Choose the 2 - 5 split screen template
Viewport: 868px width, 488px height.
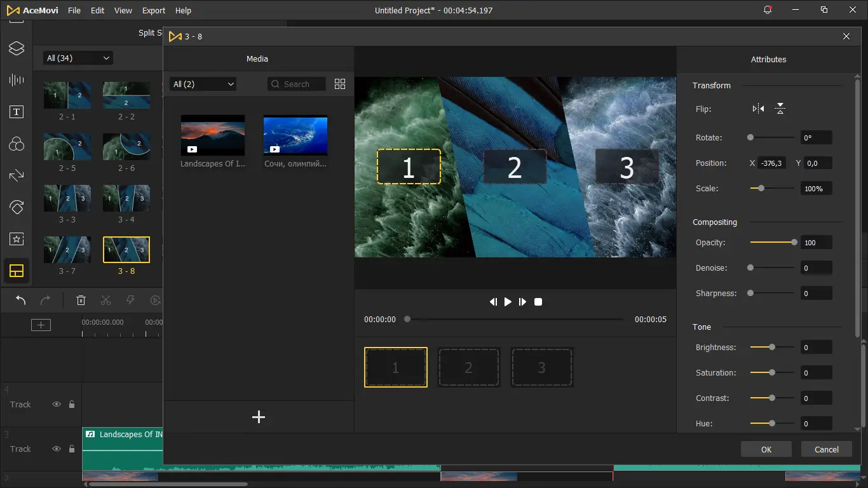67,146
